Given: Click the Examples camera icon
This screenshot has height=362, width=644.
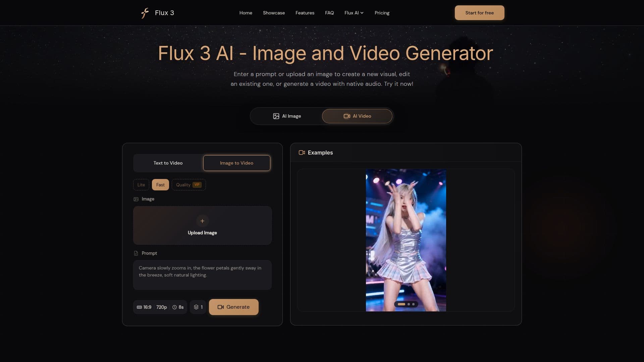Looking at the screenshot, I should point(302,153).
